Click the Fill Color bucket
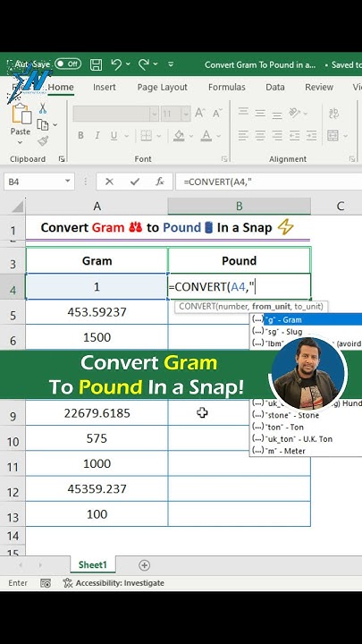The width and height of the screenshot is (362, 644). [x=179, y=135]
